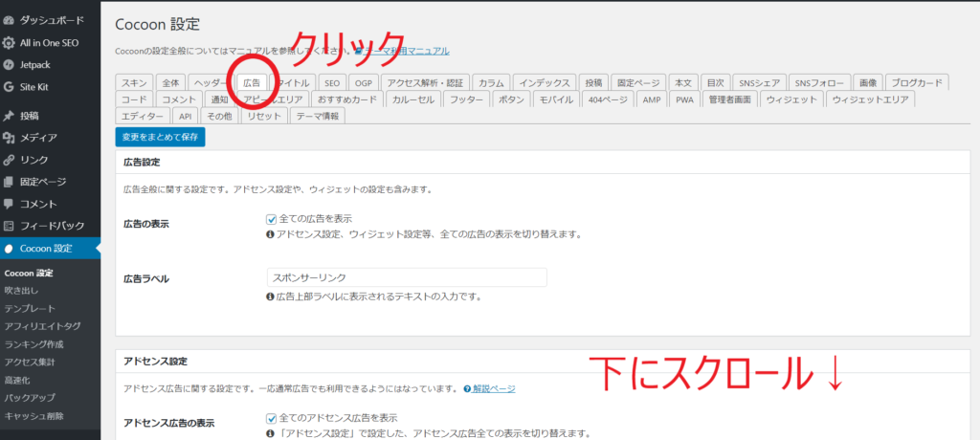
Task: Open the フッター tab
Action: pos(466,100)
